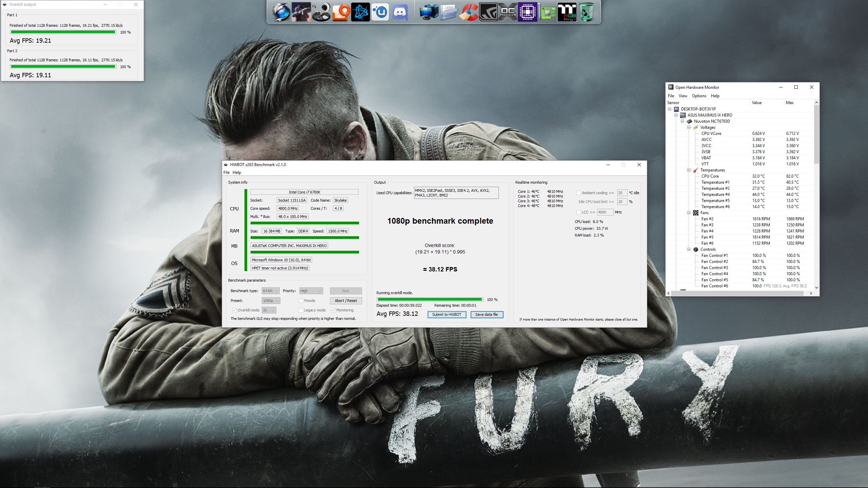Click the Save data file button

[487, 314]
